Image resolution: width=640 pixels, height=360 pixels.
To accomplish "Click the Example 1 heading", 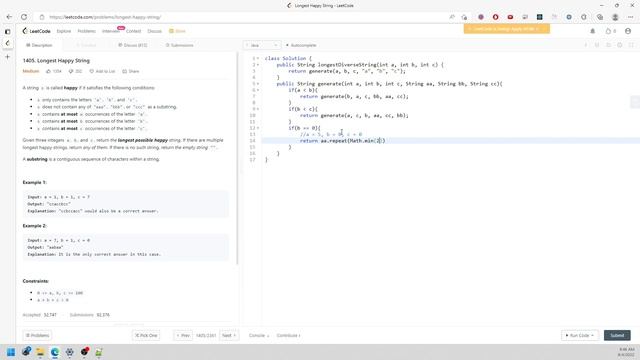I will click(34, 182).
